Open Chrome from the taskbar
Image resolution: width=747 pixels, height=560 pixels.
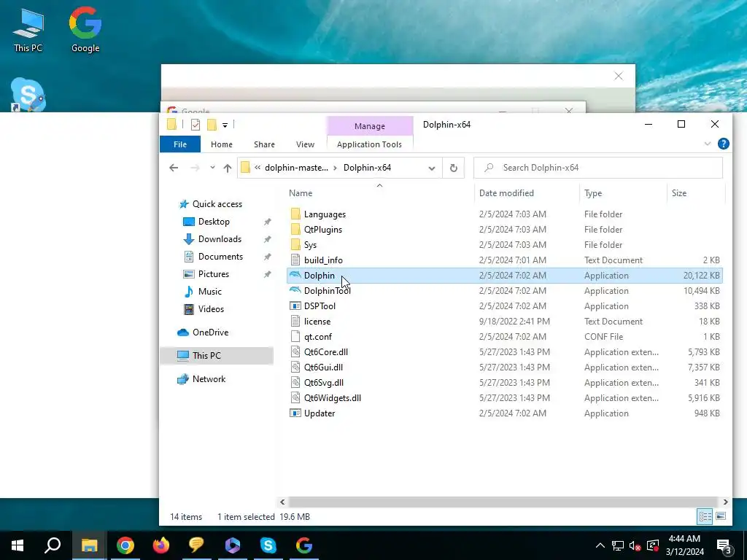(x=125, y=545)
